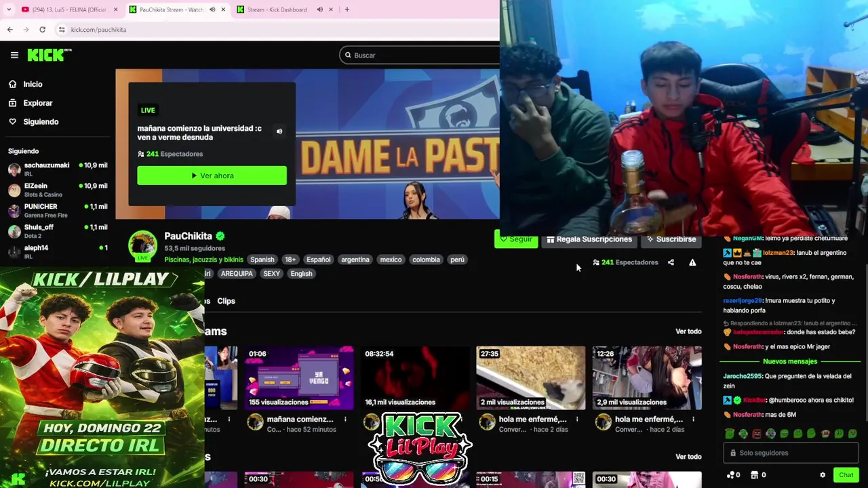868x488 pixels.
Task: Open the 08:32:54 stream thumbnail
Action: (x=415, y=378)
